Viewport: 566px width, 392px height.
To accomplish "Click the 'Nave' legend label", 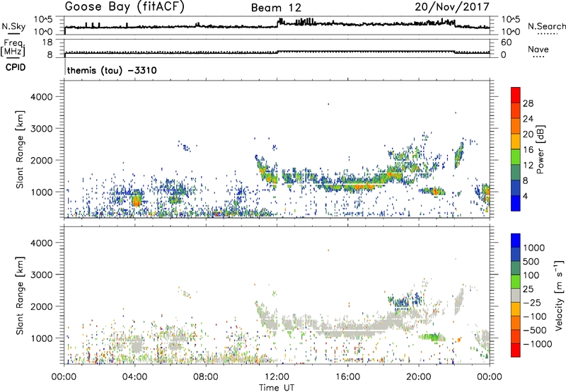I will pos(538,49).
